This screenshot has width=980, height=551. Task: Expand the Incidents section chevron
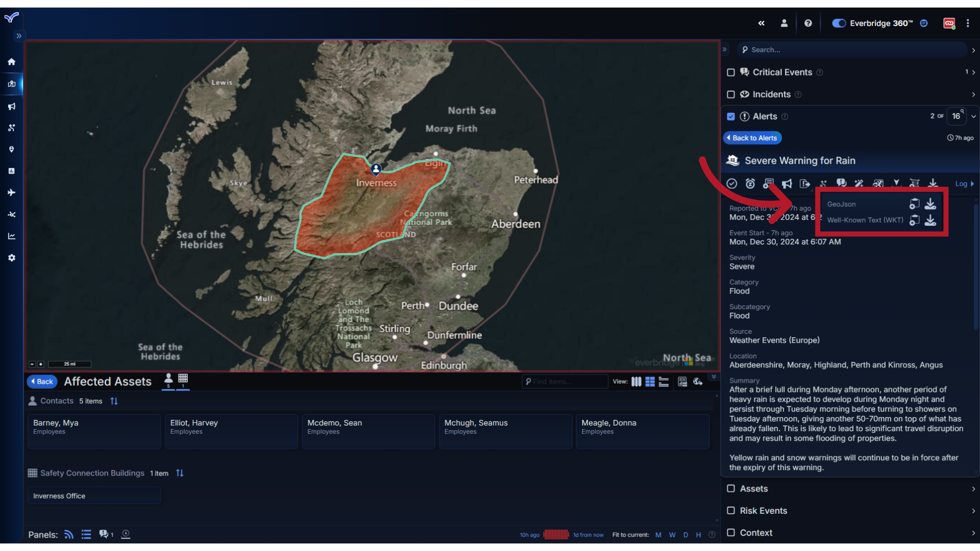pos(973,94)
